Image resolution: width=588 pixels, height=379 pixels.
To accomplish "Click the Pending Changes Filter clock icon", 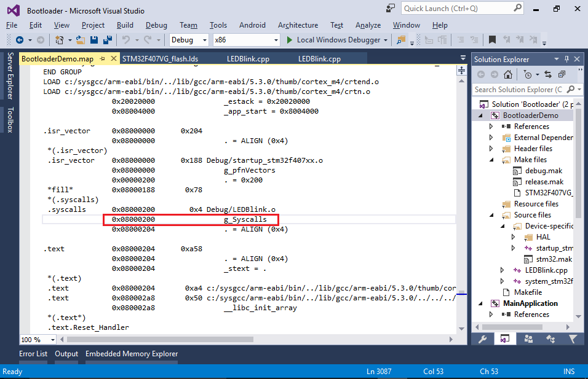I will pos(528,74).
